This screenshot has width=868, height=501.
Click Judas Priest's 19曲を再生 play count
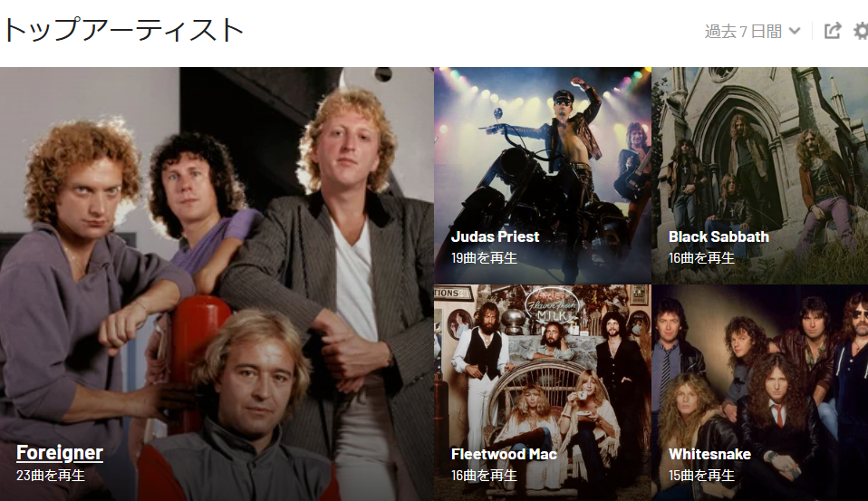484,258
